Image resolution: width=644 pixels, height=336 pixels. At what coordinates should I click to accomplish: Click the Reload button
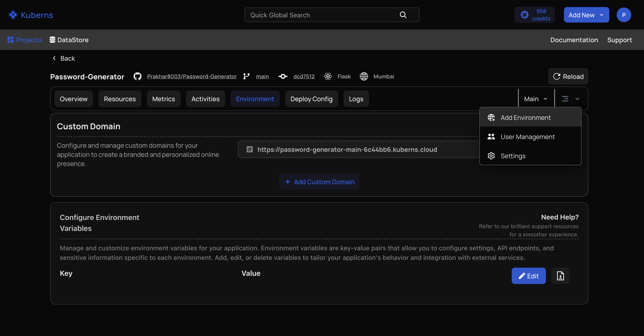(568, 76)
